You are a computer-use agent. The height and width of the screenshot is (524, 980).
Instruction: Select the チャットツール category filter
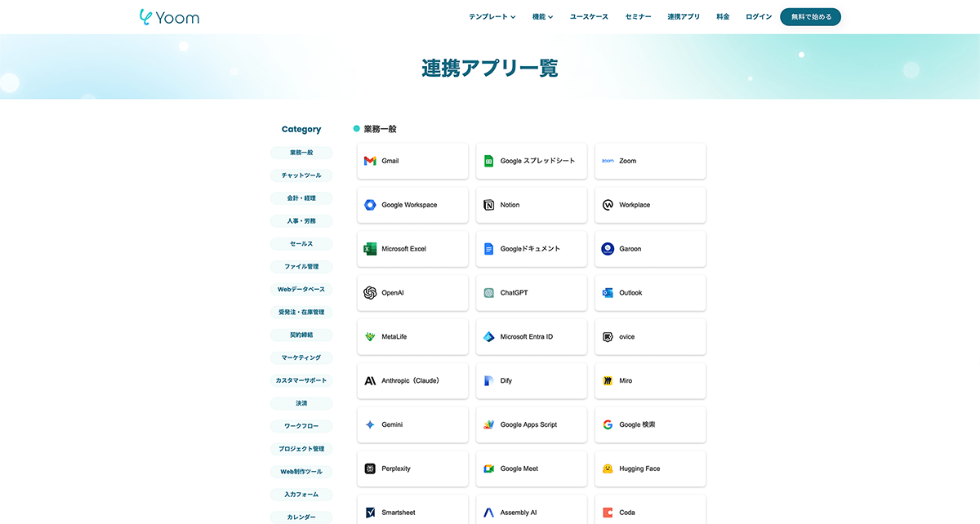(x=301, y=175)
